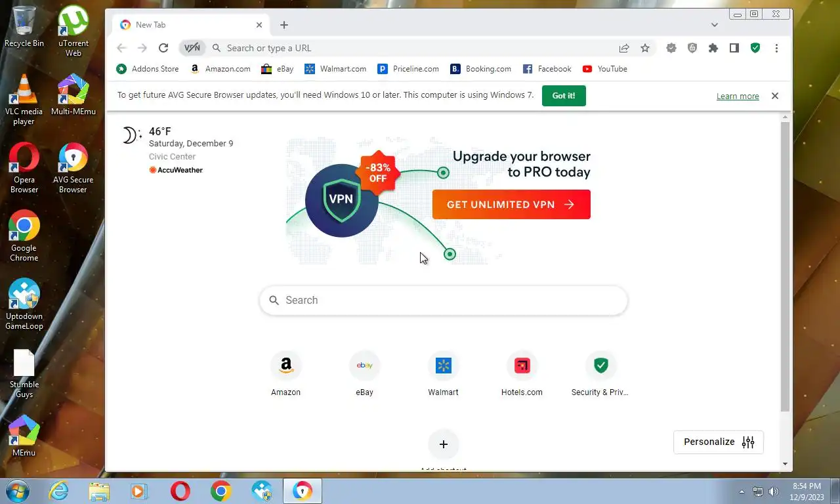Open the Windows Start menu
Screen dimensions: 840x504
17,491
